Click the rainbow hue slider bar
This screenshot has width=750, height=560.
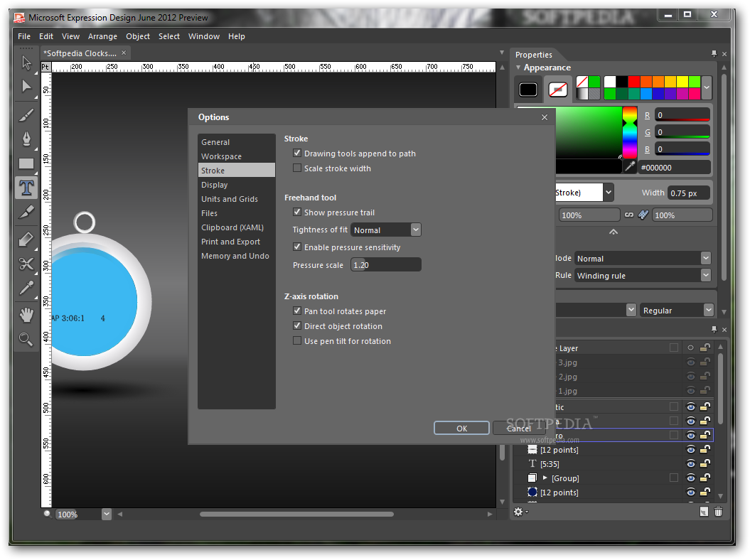629,132
